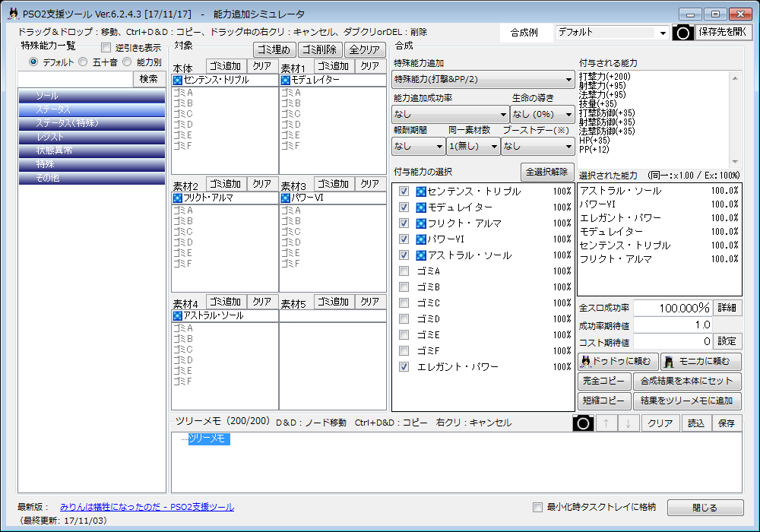Open the みりんは犠牲になったのだ - PSO2支援ツール link
Image resolution: width=760 pixels, height=532 pixels.
(x=147, y=507)
